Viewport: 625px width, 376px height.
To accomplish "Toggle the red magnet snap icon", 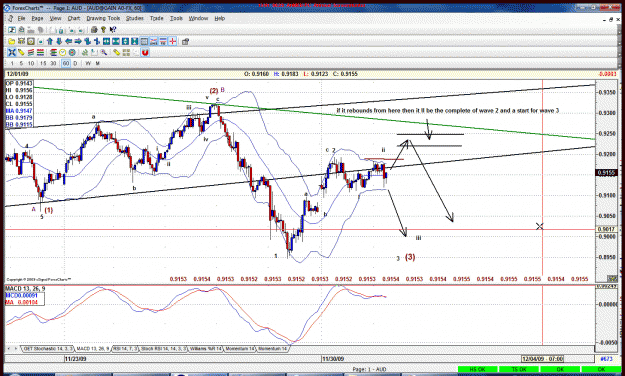I will coord(145,52).
